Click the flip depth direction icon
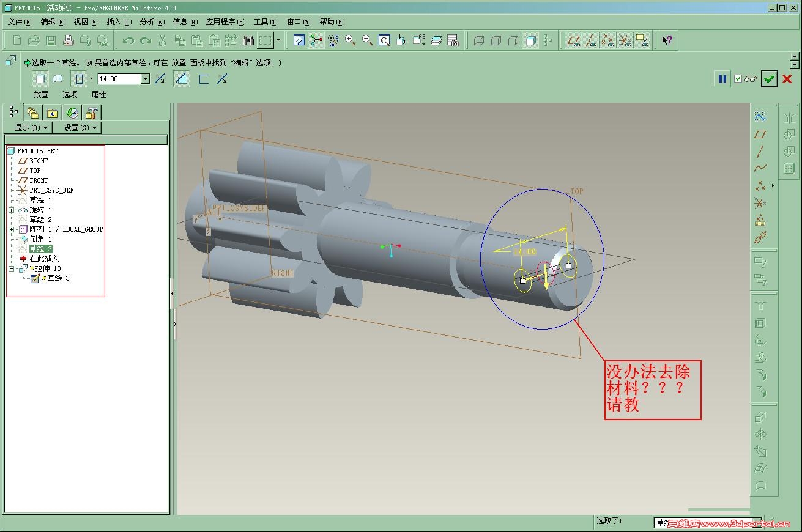 click(x=160, y=79)
